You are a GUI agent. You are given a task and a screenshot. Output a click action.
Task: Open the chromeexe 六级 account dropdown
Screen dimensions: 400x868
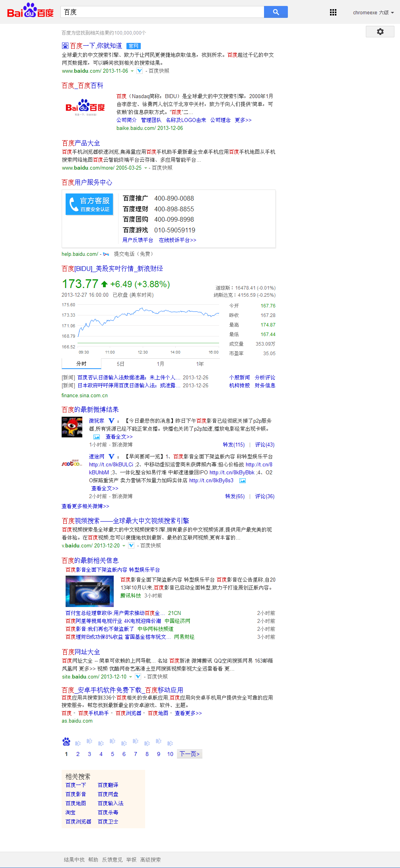click(x=373, y=13)
